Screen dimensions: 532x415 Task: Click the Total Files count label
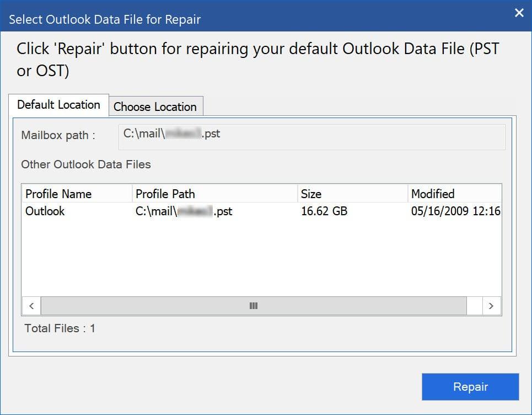pos(60,328)
